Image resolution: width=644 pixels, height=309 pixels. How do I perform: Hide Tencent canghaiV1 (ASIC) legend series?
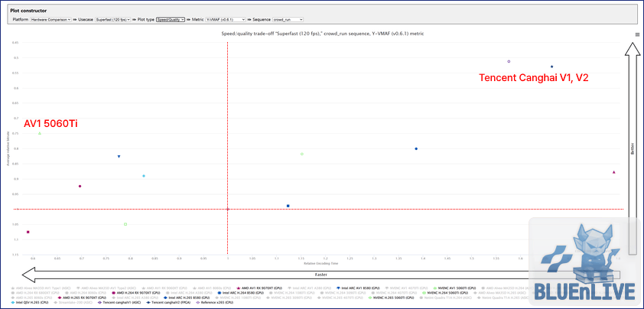(119, 302)
